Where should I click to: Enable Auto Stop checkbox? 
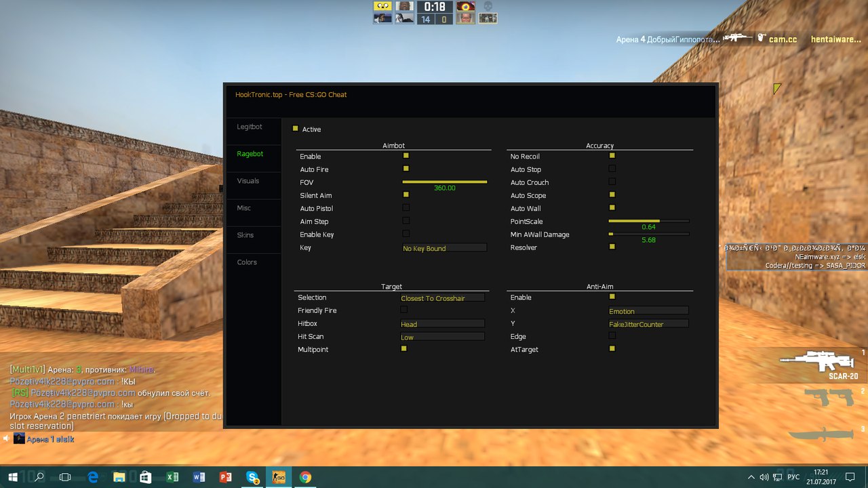click(612, 168)
